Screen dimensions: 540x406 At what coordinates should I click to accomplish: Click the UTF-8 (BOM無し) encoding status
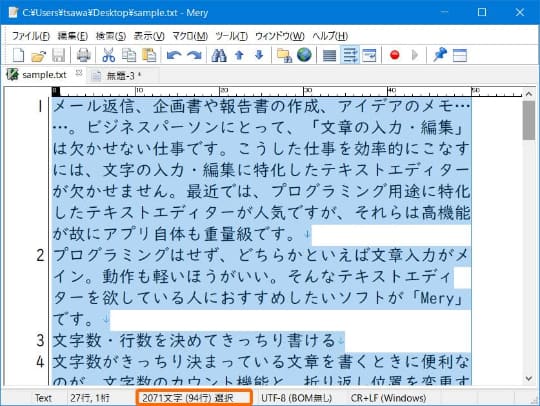(x=296, y=398)
